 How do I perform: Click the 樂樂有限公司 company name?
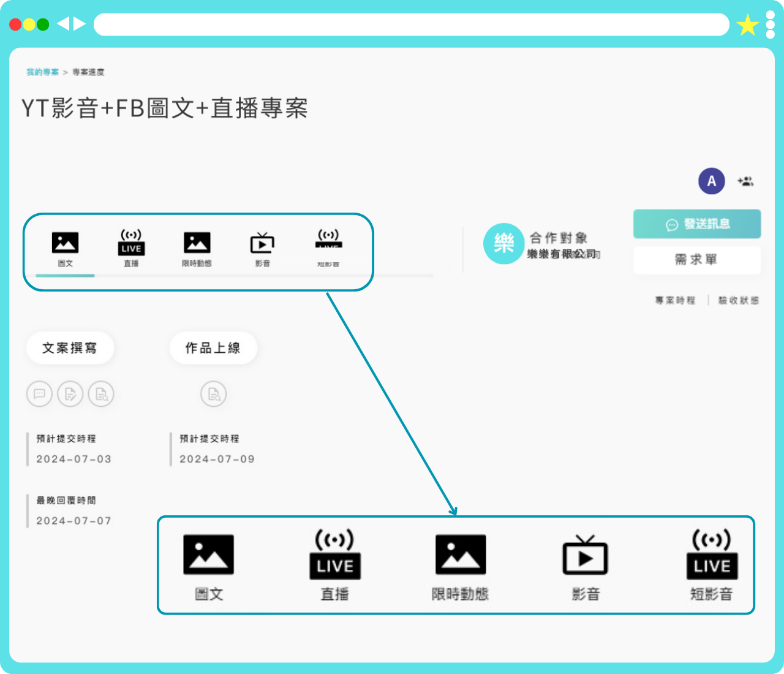point(562,254)
